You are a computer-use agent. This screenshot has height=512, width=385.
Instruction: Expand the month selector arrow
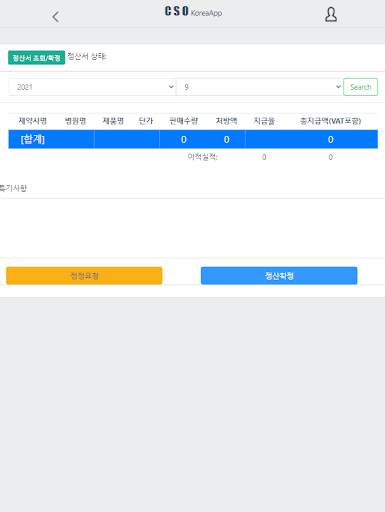[x=338, y=87]
